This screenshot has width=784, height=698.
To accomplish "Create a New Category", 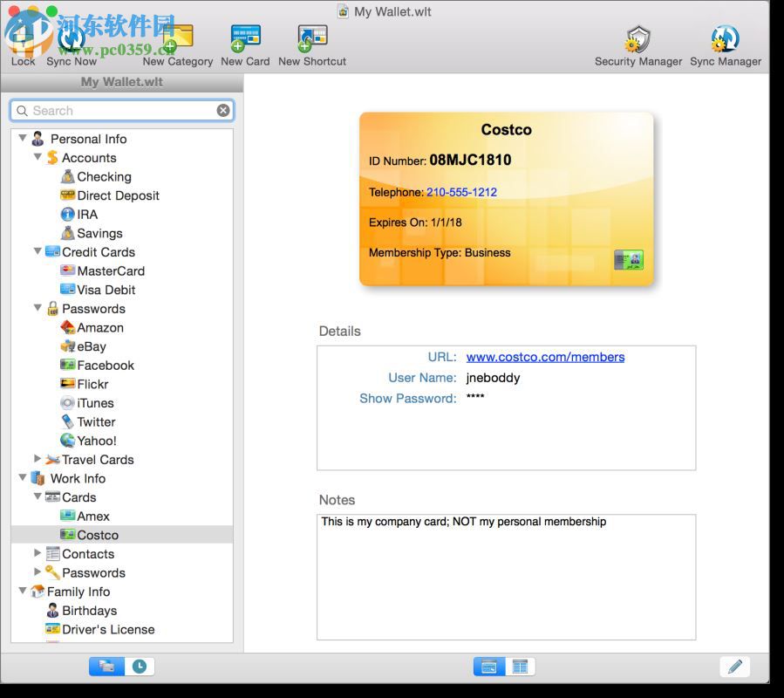I will point(178,35).
